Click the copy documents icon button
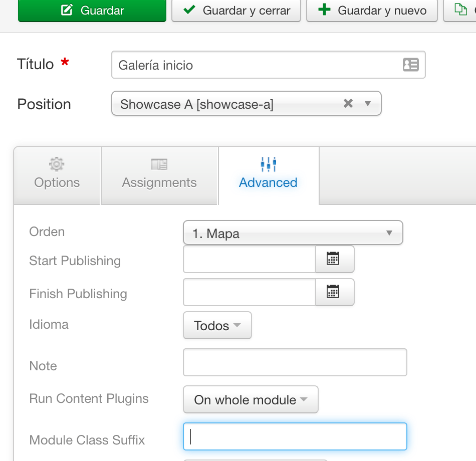Screen dimensions: 476x461 tap(460, 10)
